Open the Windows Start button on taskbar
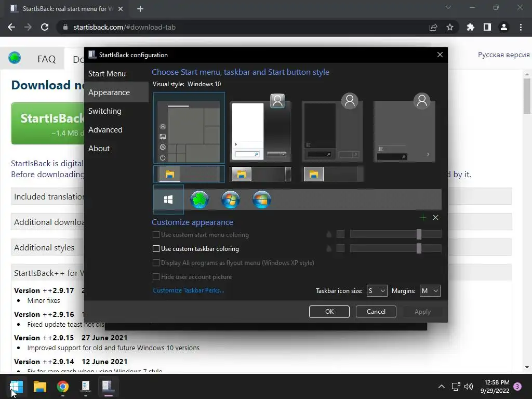This screenshot has width=532, height=399. (x=16, y=387)
